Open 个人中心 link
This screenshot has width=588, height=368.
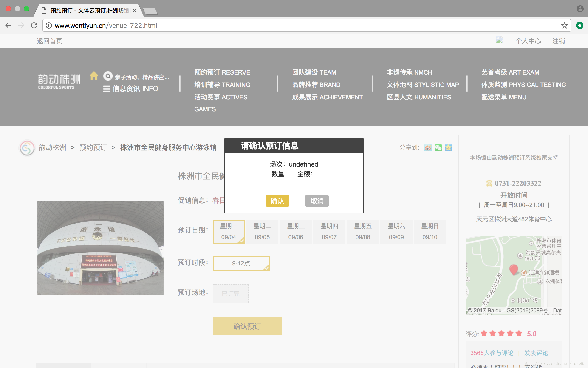528,41
